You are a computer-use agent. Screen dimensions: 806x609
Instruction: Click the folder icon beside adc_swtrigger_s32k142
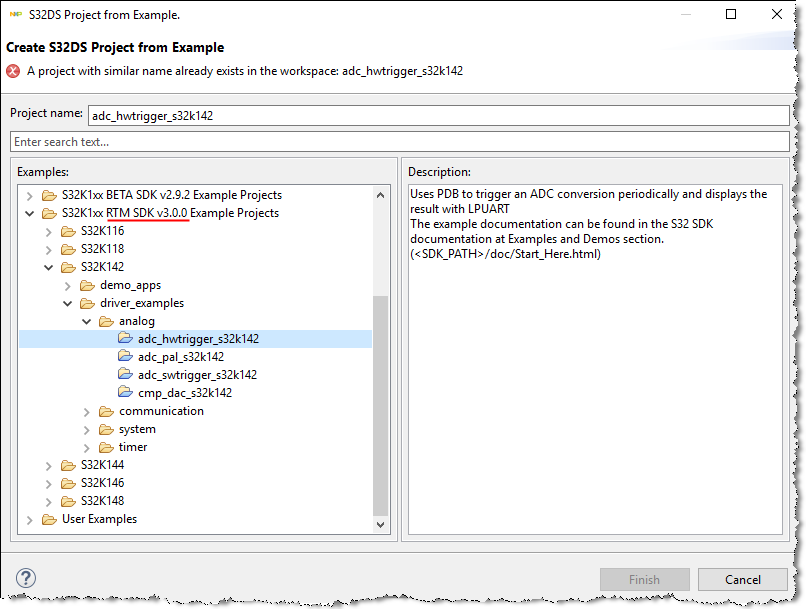pos(124,374)
